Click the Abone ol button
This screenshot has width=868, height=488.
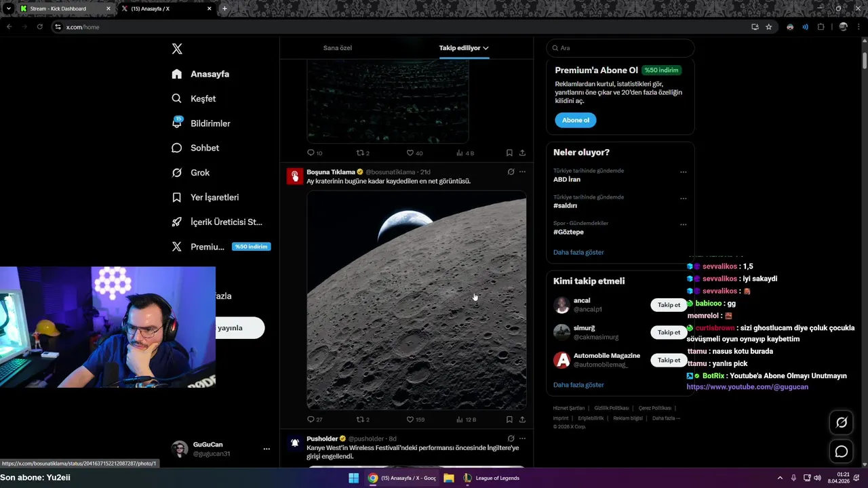[x=576, y=120]
